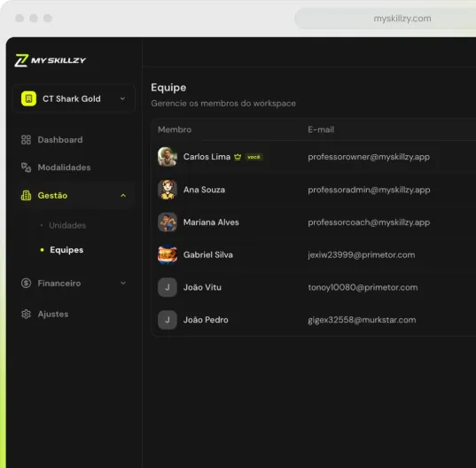Open the Dashboard menu item

click(x=60, y=140)
